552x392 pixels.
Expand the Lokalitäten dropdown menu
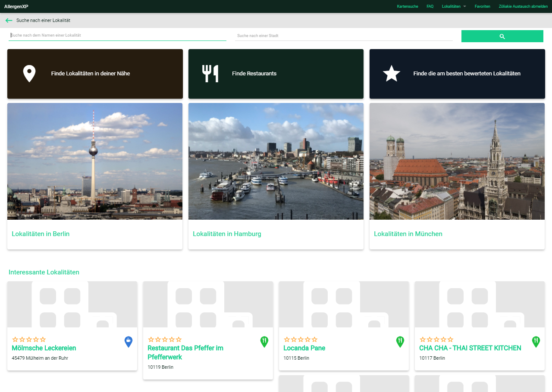click(454, 6)
